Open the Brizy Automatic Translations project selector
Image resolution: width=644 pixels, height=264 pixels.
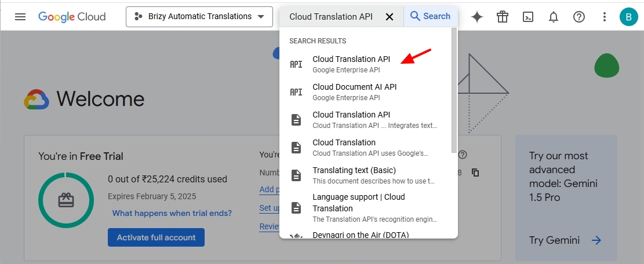[x=199, y=17]
